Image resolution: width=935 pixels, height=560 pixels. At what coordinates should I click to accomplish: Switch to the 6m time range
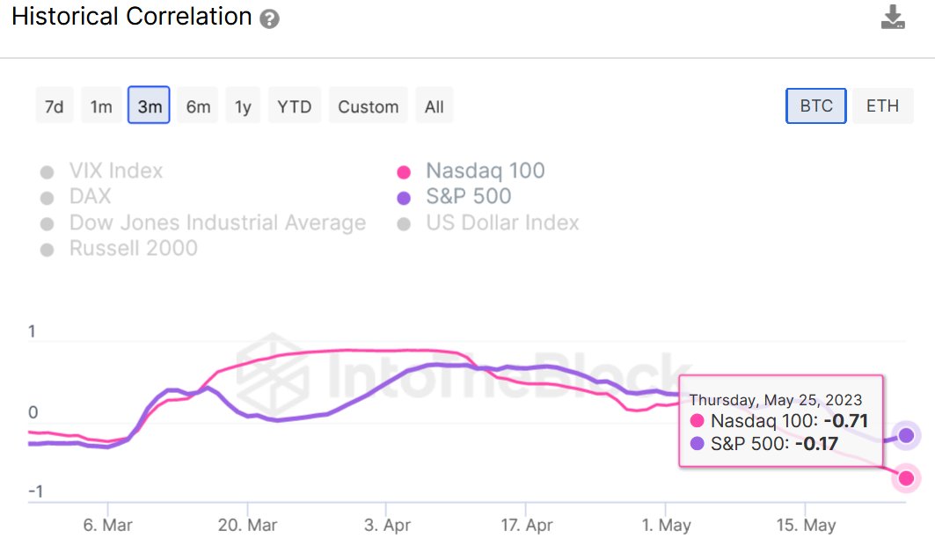coord(198,106)
